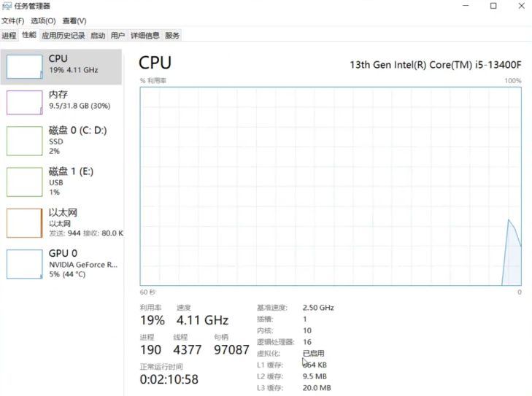Switch to the 用户 tab

click(117, 35)
